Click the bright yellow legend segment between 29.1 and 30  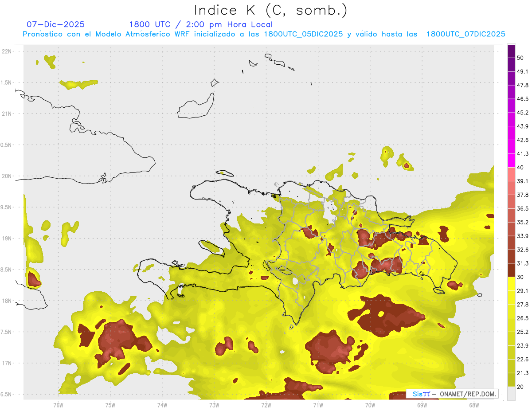[511, 284]
